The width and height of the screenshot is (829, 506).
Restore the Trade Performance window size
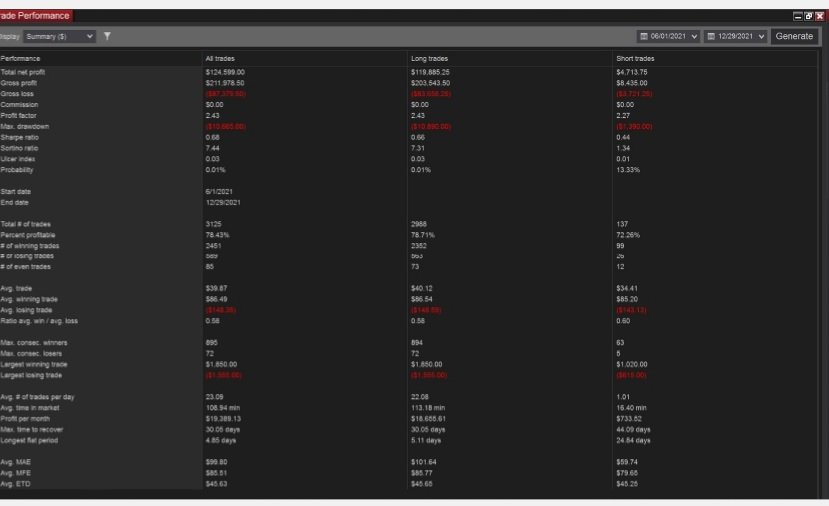(x=809, y=16)
